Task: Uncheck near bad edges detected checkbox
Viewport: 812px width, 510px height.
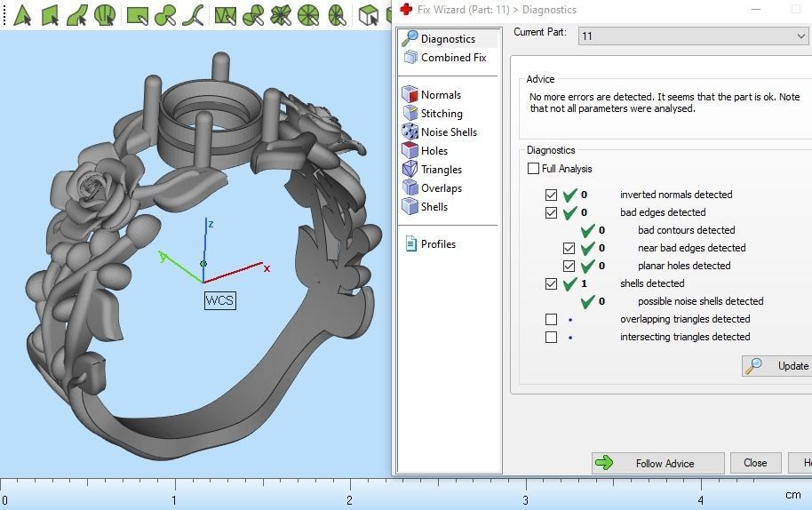Action: coord(569,248)
